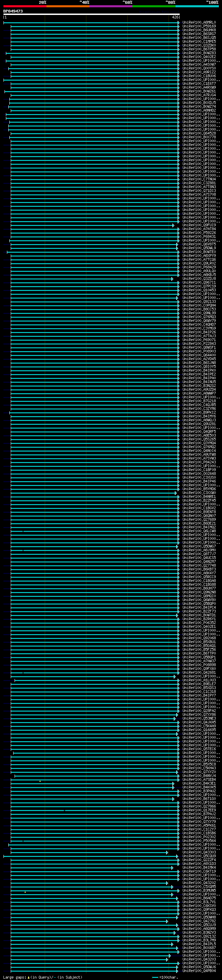Open hit UniRef100_P84243
Image resolution: width=222 pixels, height=980 pixels.
[199, 462]
